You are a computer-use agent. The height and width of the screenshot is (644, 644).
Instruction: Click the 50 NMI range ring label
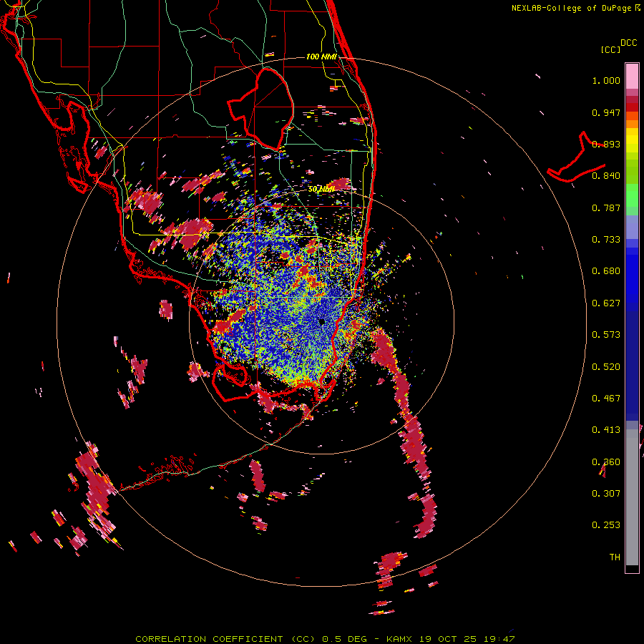321,190
